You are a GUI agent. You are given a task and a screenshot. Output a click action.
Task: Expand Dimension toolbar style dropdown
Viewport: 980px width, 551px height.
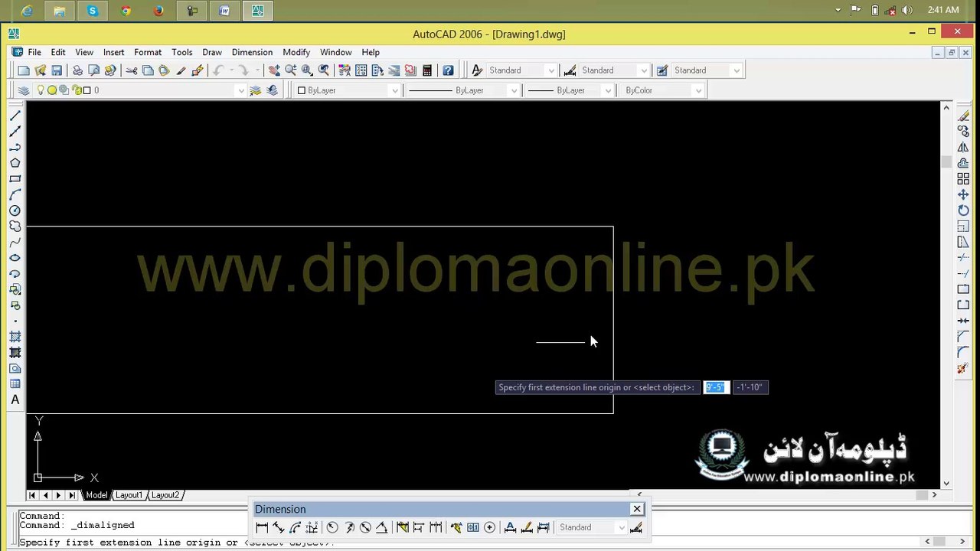click(x=621, y=527)
